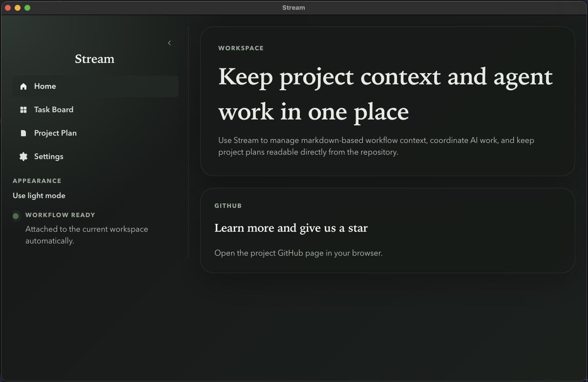Click the Stream title in sidebar
Screen dimensions: 588x382
(x=95, y=59)
